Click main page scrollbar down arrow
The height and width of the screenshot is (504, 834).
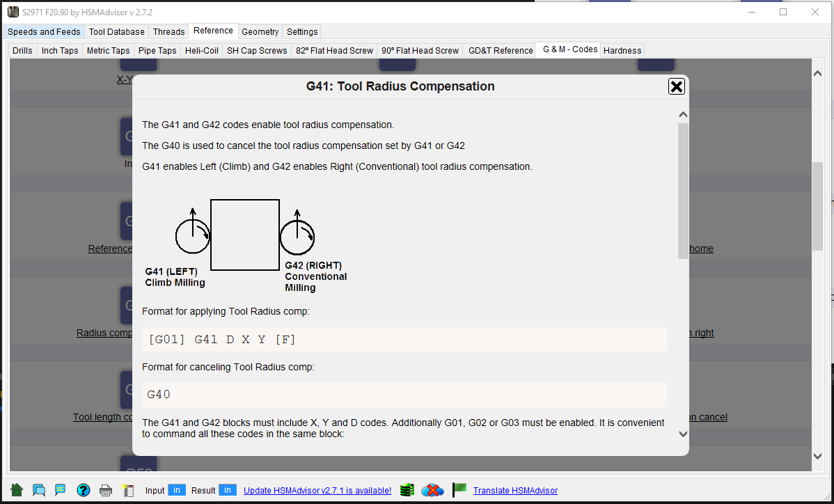817,456
